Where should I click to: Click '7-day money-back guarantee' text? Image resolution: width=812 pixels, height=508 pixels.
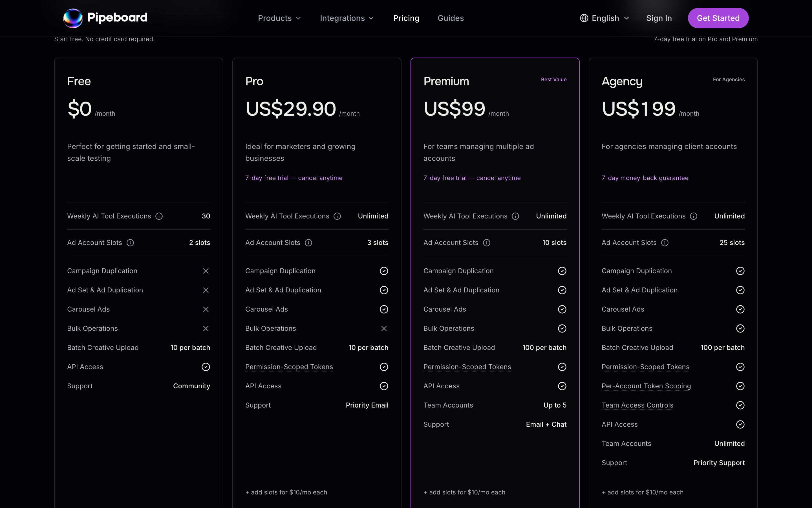pyautogui.click(x=645, y=178)
